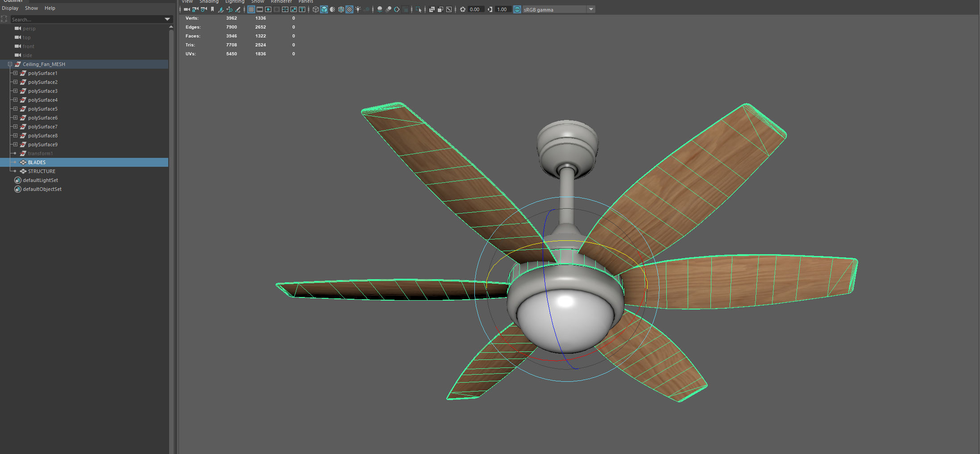Click Use All Lights lightbulb icon
This screenshot has height=454, width=980.
tap(358, 9)
